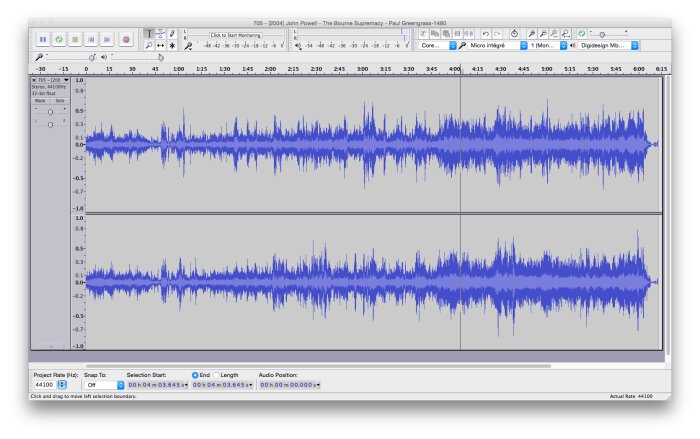Open Selection Start format dropdown arrow

tap(186, 385)
